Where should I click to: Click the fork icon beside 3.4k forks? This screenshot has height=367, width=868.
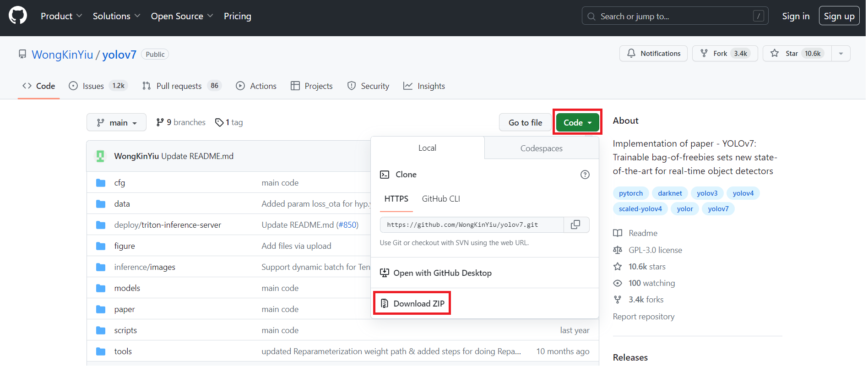pos(618,300)
